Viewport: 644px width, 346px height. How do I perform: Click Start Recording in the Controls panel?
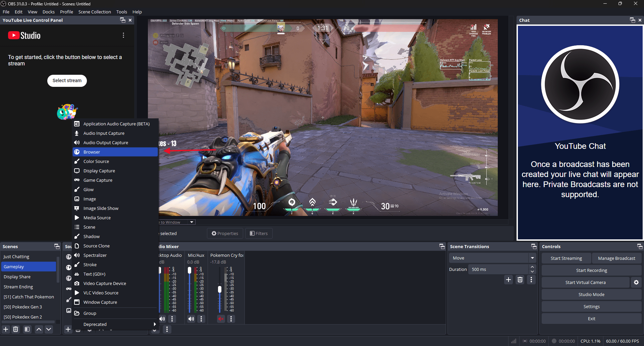coord(591,270)
